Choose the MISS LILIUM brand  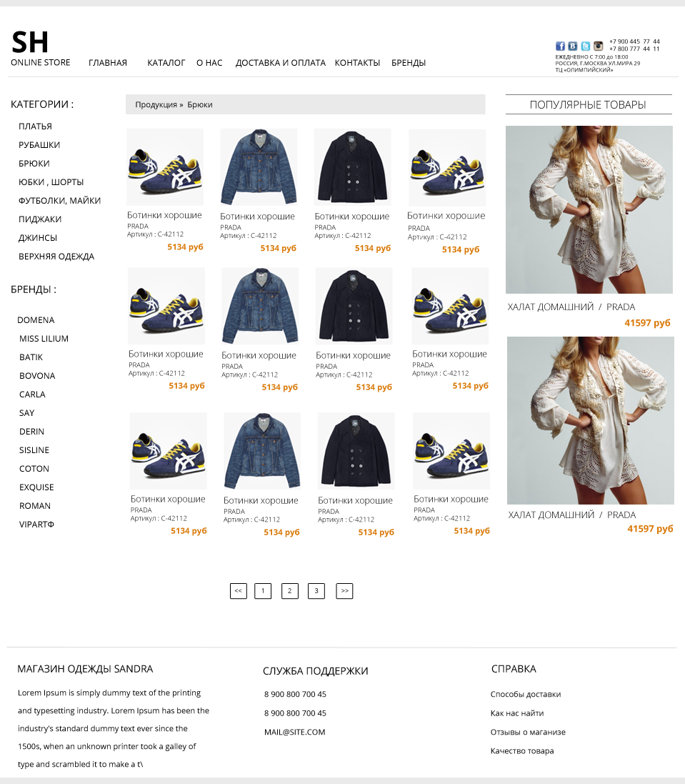click(44, 339)
